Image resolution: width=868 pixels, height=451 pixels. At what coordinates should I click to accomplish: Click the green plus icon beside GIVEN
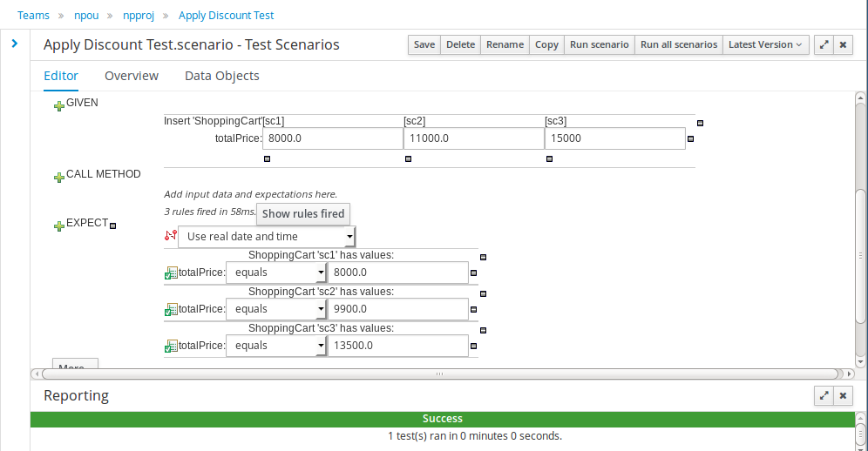(58, 105)
